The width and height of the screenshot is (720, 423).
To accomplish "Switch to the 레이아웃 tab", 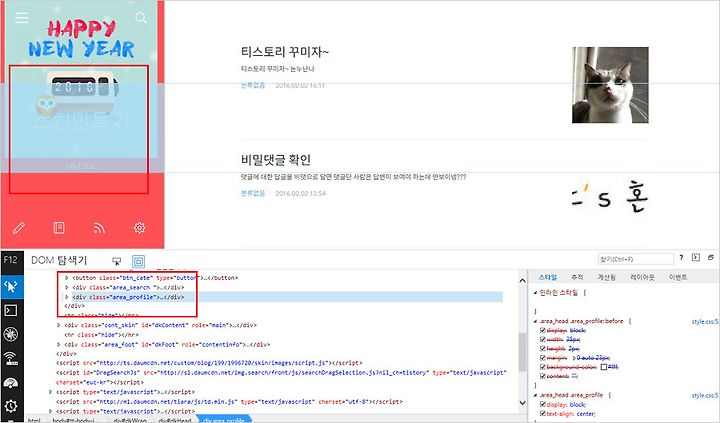I will pos(642,277).
